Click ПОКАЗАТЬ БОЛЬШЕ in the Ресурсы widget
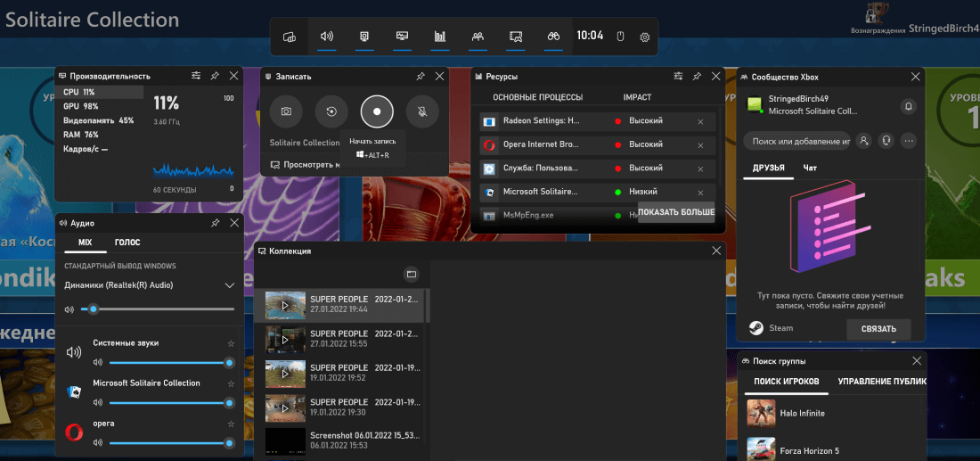 676,213
